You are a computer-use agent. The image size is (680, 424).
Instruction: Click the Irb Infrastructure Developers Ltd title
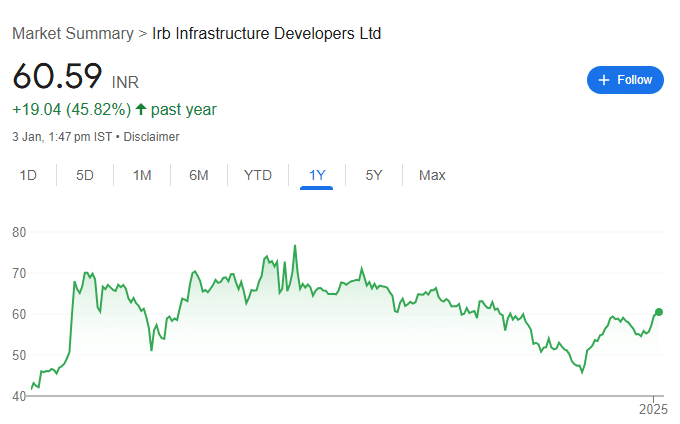tap(266, 33)
